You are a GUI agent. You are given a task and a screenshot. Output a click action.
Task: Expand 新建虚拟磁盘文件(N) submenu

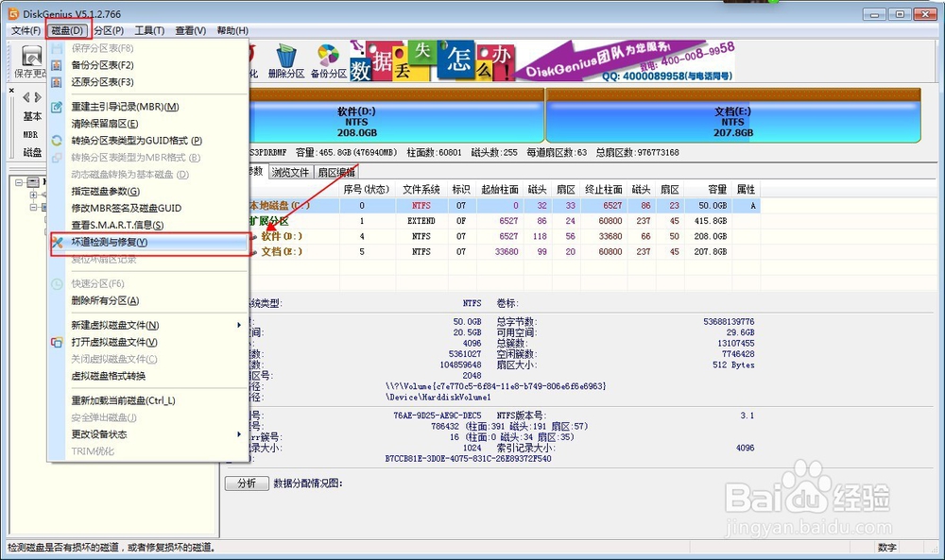(x=149, y=325)
